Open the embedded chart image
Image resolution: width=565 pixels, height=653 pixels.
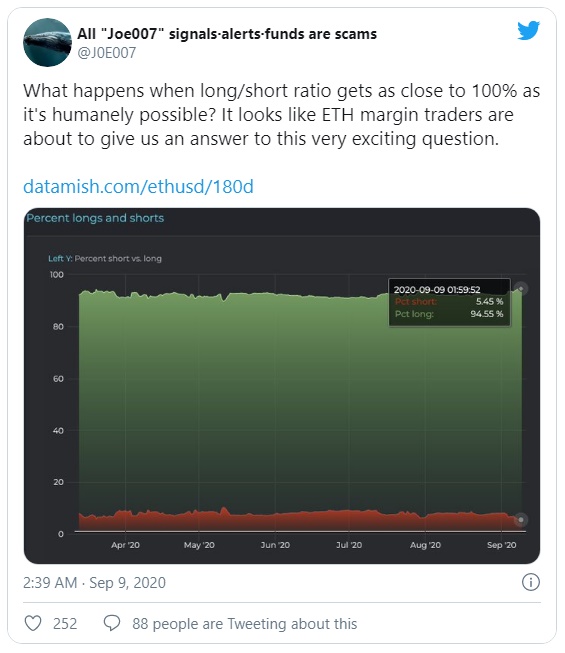click(x=282, y=386)
